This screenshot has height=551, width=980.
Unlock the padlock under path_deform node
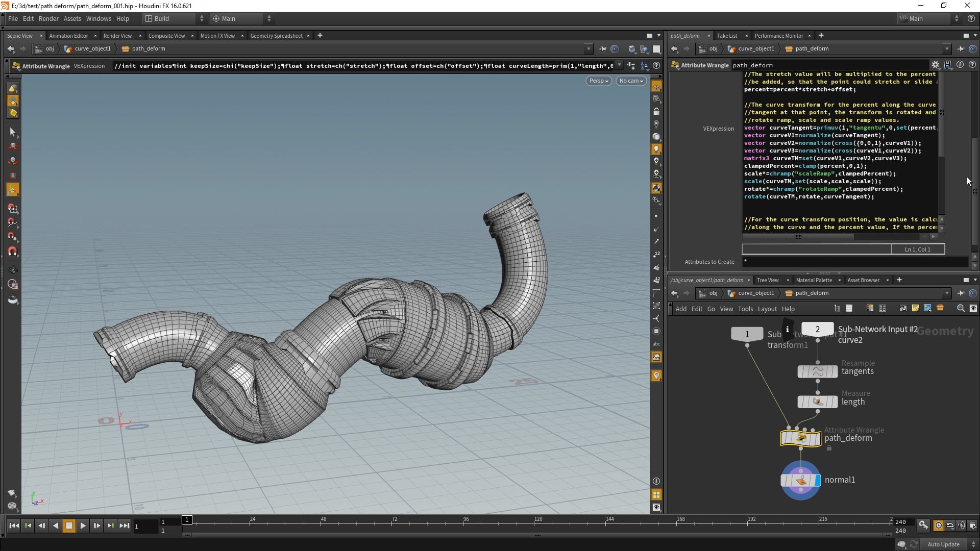pyautogui.click(x=829, y=448)
